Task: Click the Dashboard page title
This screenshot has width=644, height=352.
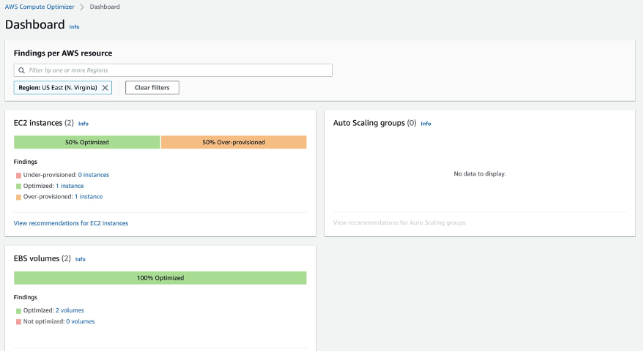Action: [x=35, y=25]
